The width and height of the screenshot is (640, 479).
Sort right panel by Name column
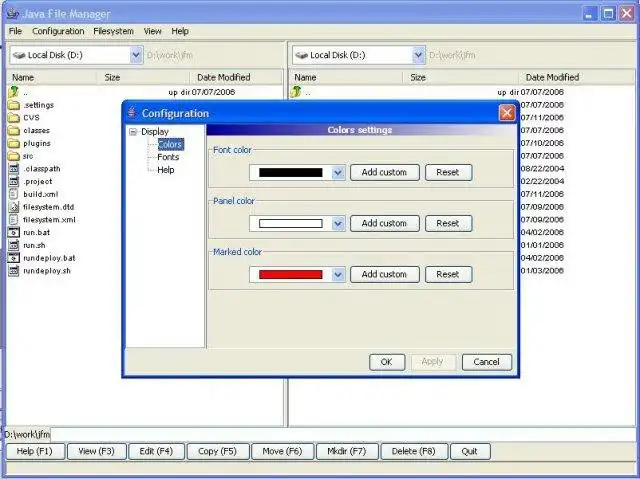coord(346,78)
